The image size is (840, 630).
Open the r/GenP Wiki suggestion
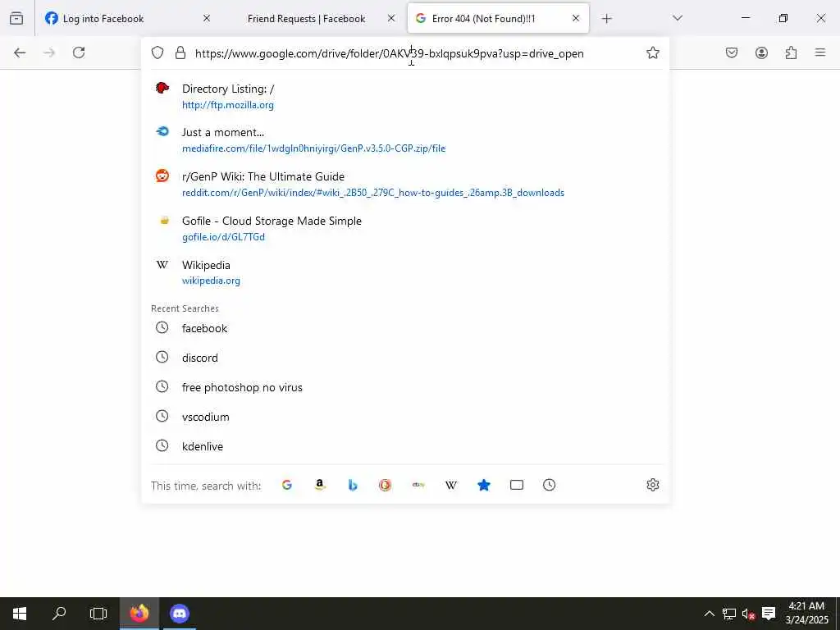coord(405,185)
